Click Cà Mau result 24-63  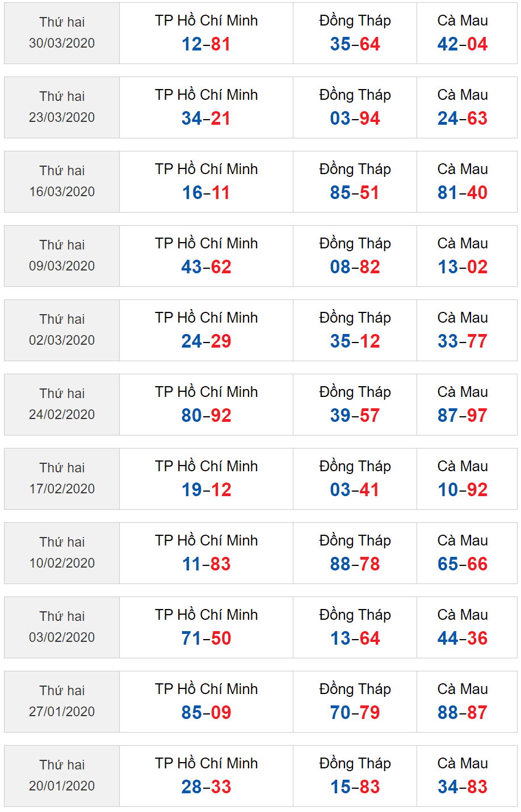(x=463, y=119)
